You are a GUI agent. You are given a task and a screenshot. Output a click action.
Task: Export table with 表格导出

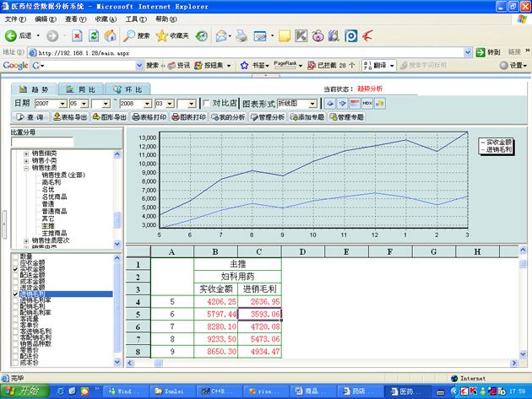pyautogui.click(x=70, y=117)
